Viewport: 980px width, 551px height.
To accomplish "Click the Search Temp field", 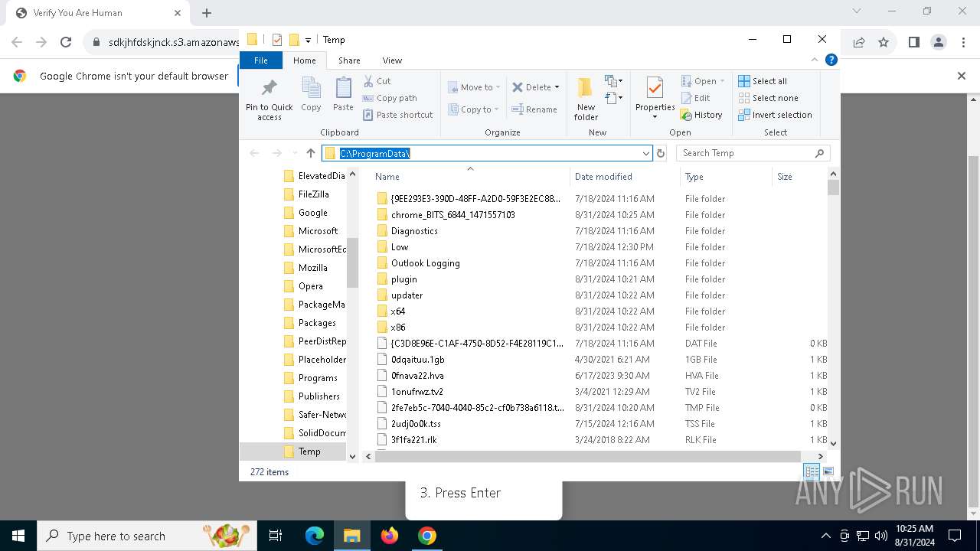I will tap(753, 153).
